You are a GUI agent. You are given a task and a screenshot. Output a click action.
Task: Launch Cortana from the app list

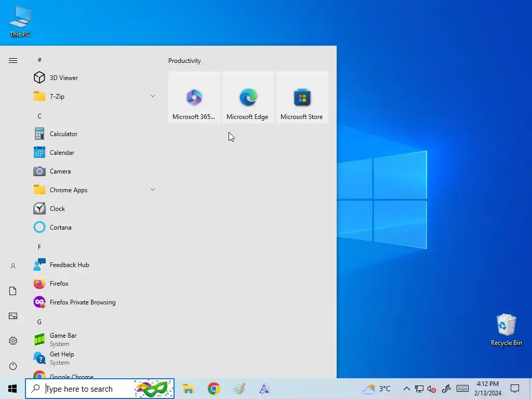click(95, 227)
